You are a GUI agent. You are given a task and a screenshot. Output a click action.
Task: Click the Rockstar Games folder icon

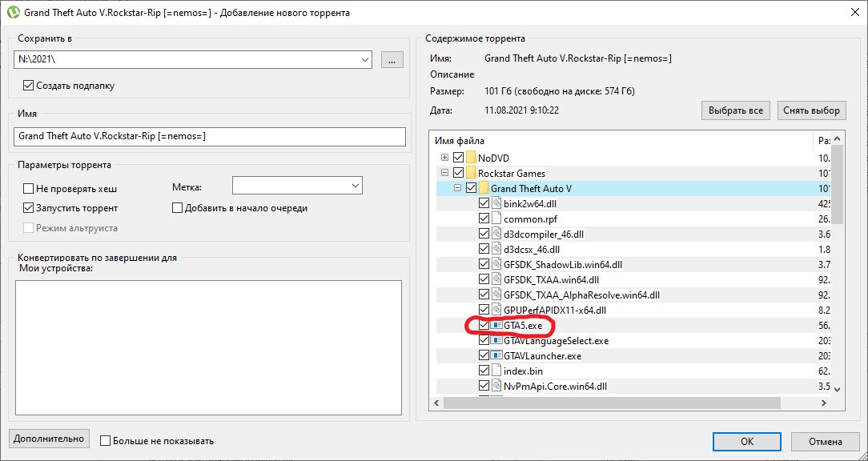[471, 173]
